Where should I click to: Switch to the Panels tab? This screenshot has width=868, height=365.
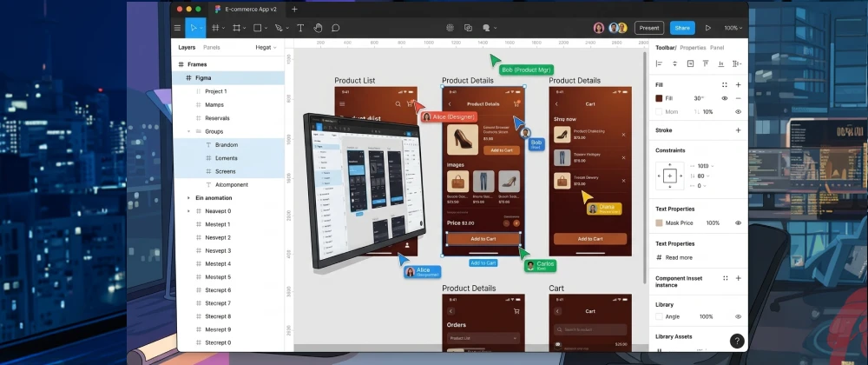[212, 48]
